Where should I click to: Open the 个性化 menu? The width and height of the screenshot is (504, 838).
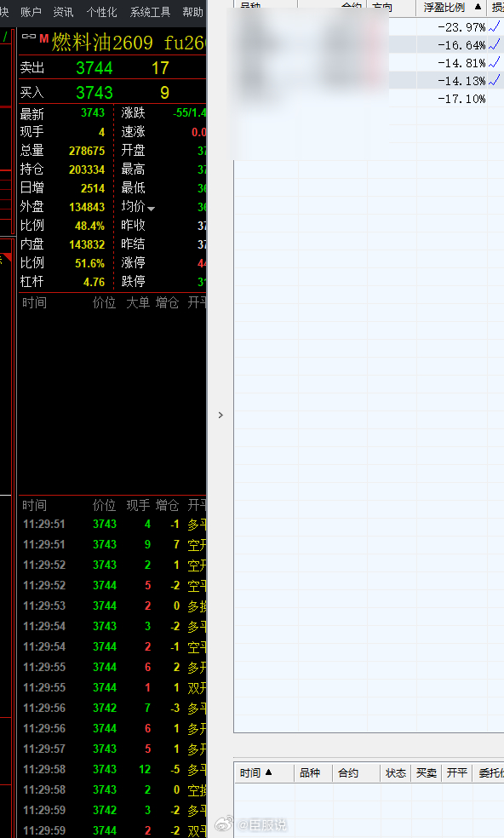101,12
